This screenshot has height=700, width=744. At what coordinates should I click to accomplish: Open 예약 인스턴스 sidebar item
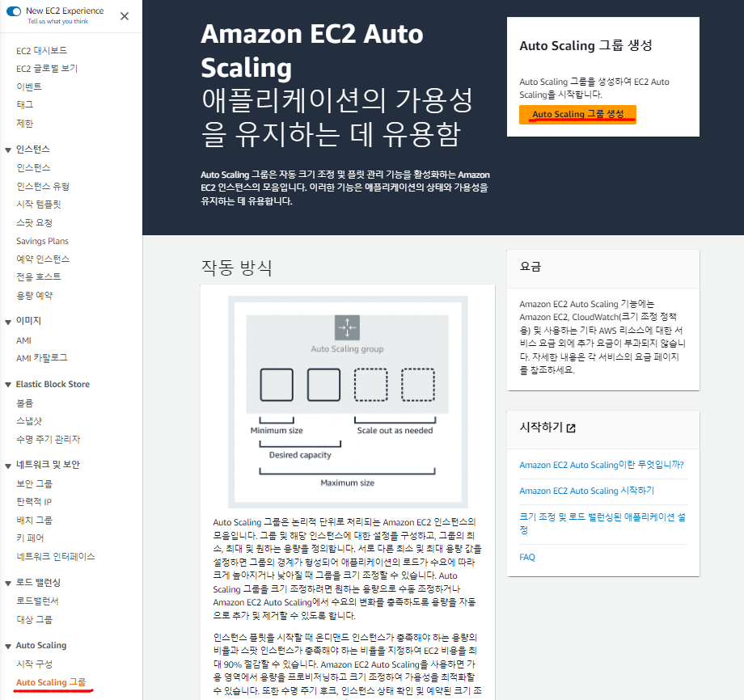43,259
